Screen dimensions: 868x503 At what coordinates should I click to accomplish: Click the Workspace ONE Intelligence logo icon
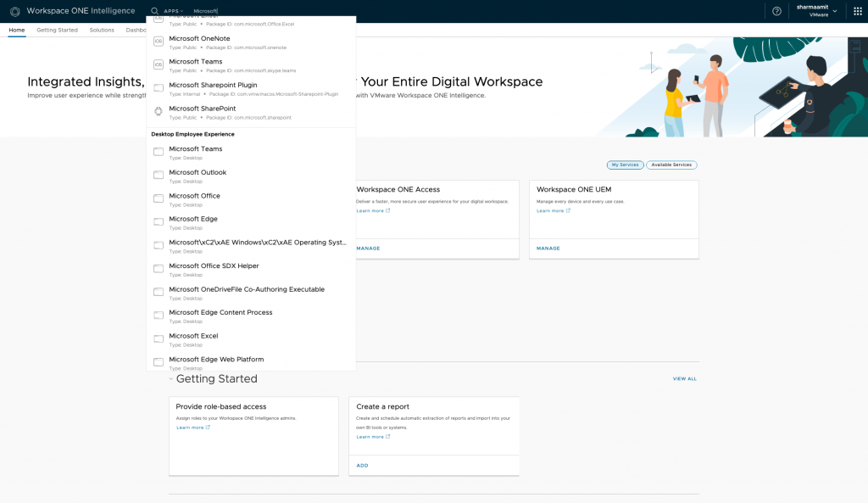click(14, 11)
